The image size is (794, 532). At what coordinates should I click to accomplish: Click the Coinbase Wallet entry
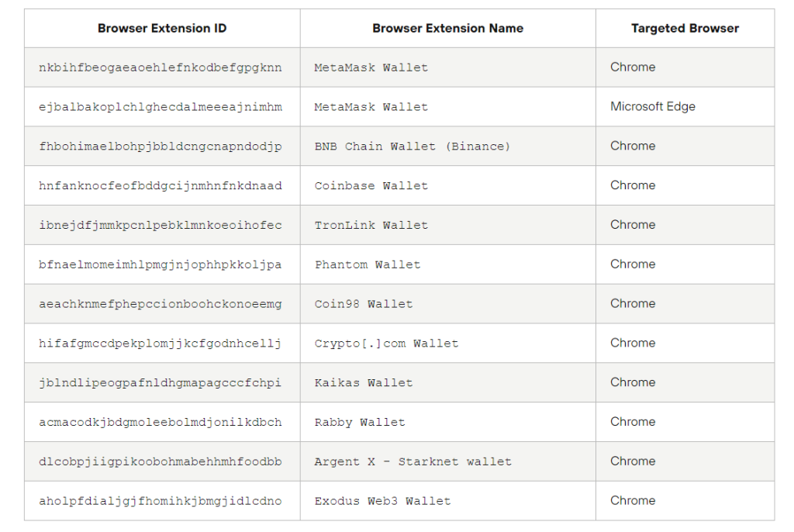371,185
